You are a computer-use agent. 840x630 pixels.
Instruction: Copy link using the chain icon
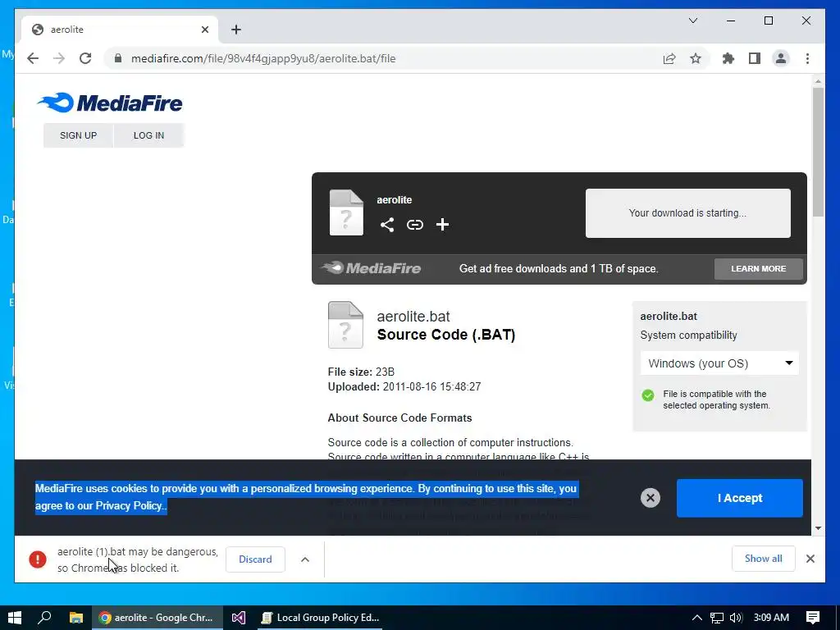point(414,225)
